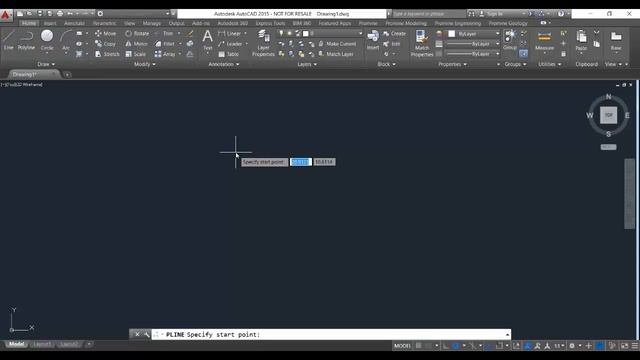Select the Line drawing tool
Screen dimensions: 640x360
[x=9, y=40]
